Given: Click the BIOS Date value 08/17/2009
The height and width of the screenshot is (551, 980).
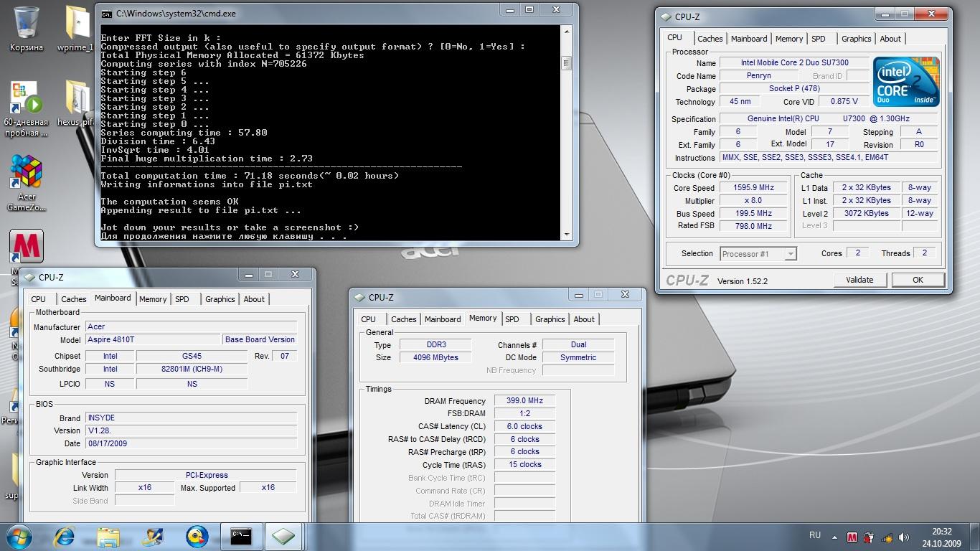Looking at the screenshot, I should pos(192,443).
